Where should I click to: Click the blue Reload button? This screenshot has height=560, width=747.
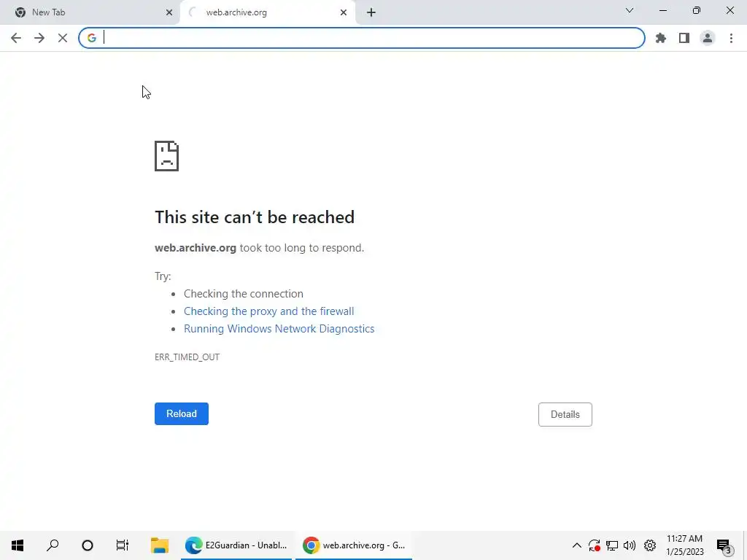[182, 414]
